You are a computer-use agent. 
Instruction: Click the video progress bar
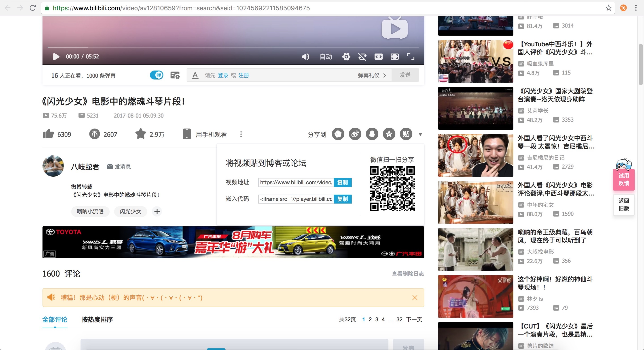[x=233, y=47]
